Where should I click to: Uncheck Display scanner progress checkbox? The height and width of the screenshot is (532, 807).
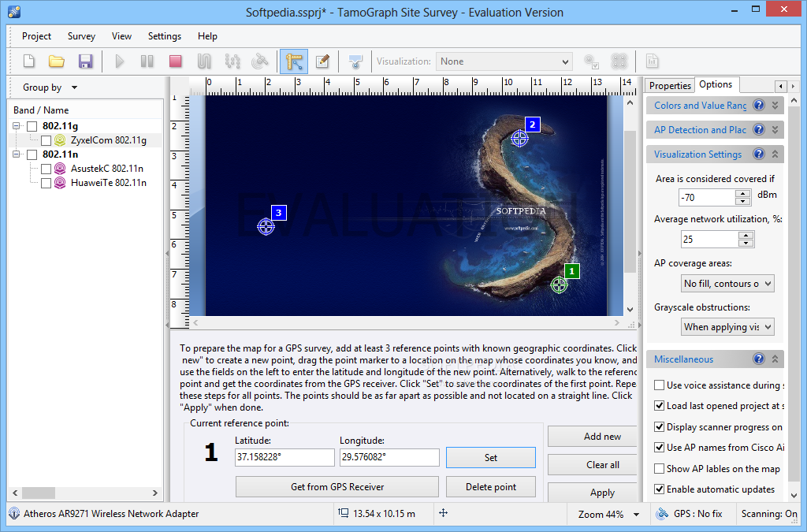659,427
